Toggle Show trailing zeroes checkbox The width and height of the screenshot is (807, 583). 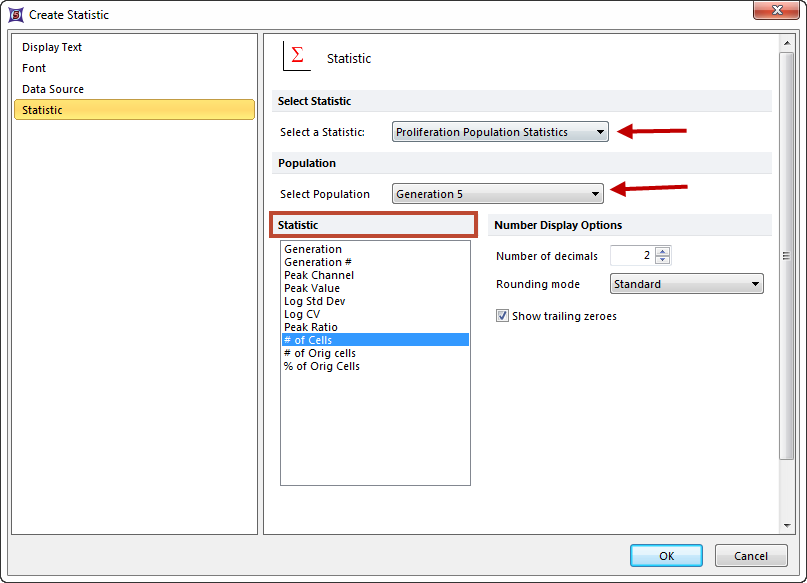(x=502, y=316)
